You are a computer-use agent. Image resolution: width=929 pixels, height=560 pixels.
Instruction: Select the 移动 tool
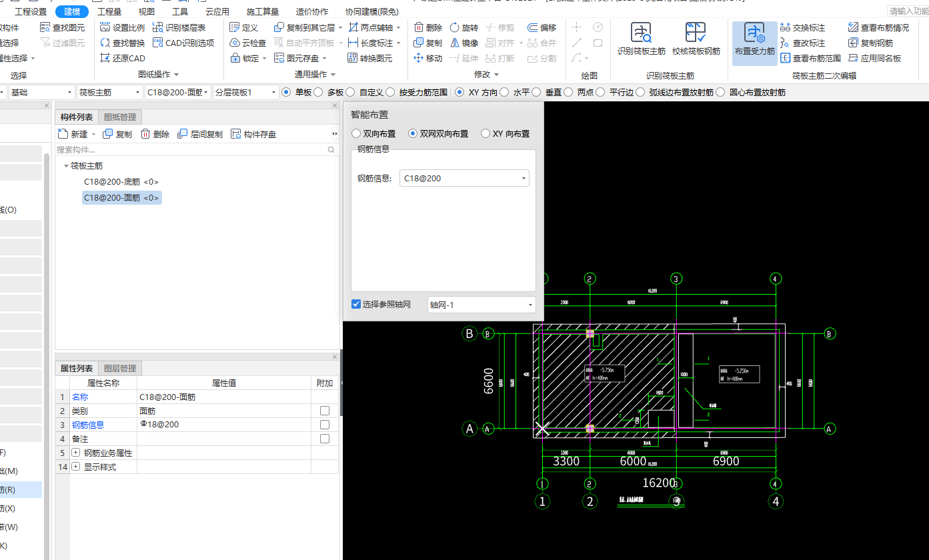tap(427, 58)
